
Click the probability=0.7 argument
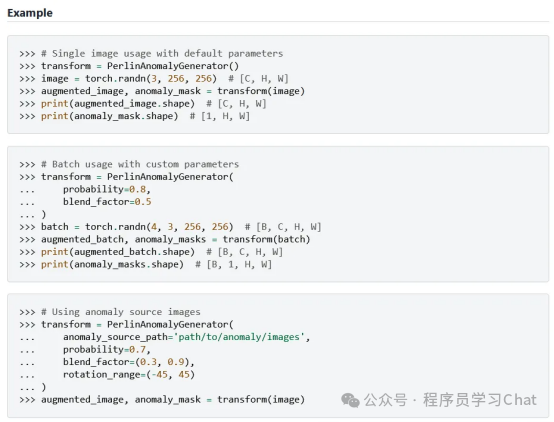[107, 350]
